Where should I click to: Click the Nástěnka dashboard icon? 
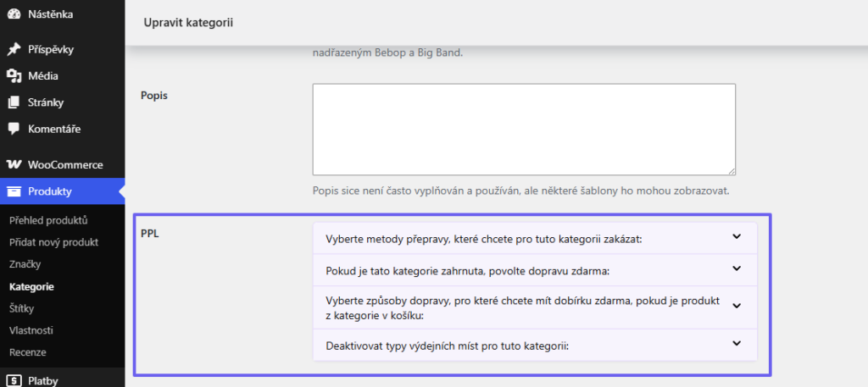click(x=14, y=14)
